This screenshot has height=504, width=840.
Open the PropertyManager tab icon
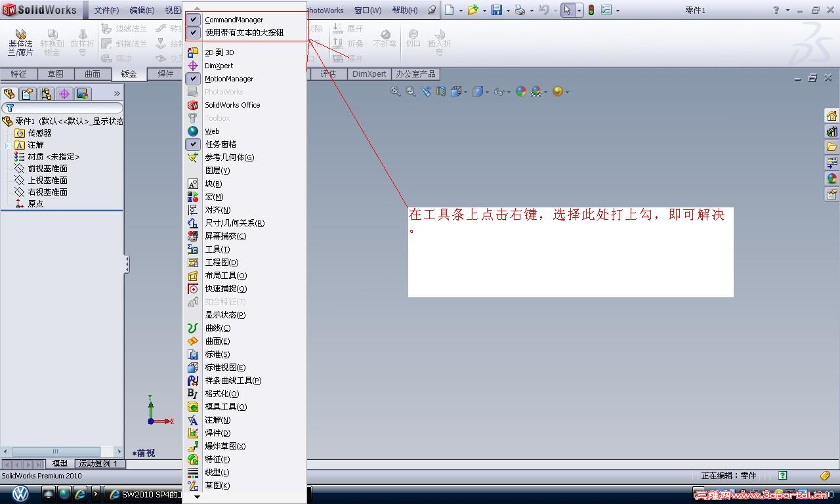tap(28, 94)
